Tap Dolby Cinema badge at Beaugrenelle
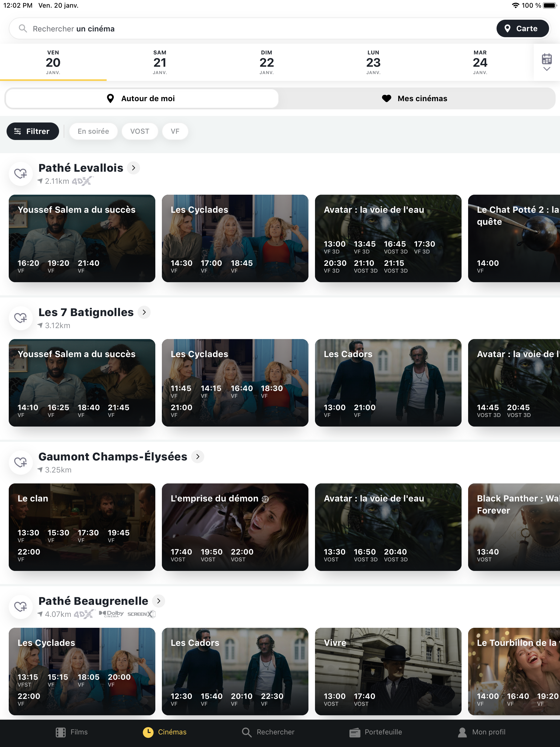The height and width of the screenshot is (747, 560). pos(112,614)
